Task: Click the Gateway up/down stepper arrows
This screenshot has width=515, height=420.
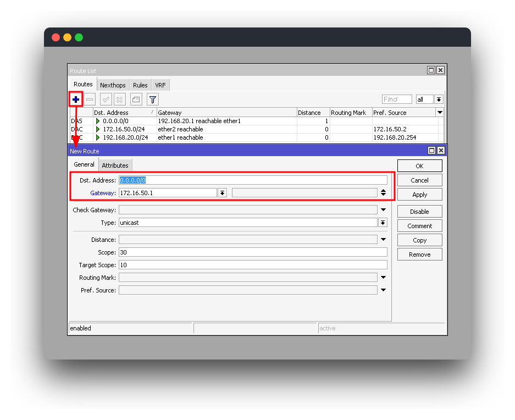Action: tap(383, 193)
